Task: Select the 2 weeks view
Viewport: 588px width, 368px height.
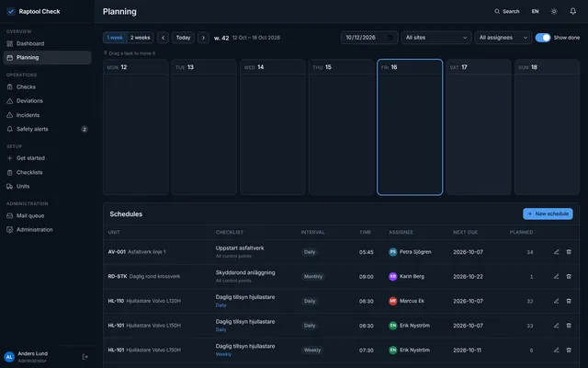Action: (141, 38)
